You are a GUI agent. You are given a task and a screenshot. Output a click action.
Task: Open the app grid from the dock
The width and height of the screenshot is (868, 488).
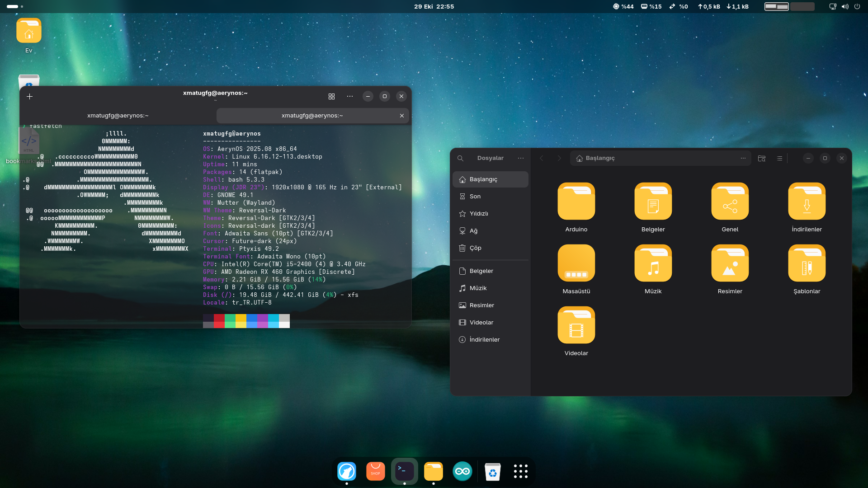[520, 471]
